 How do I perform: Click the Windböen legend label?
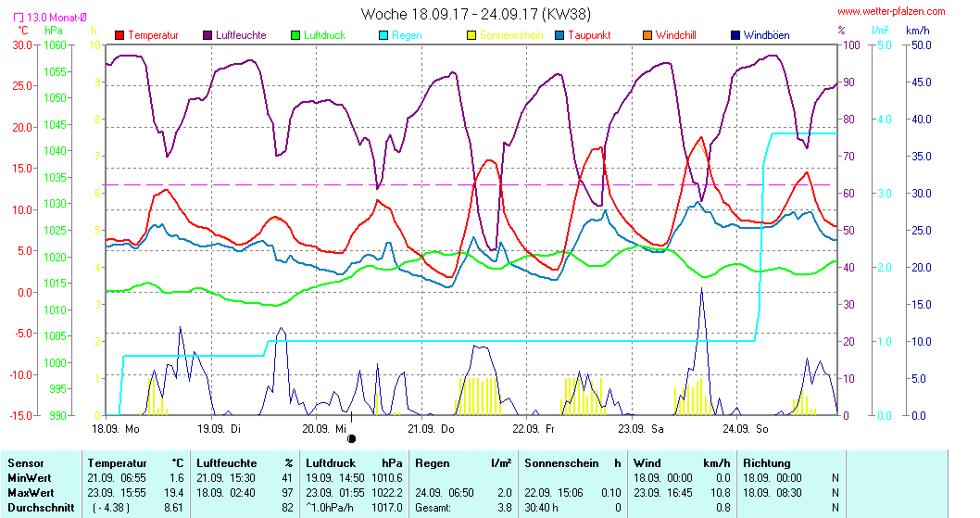(767, 35)
